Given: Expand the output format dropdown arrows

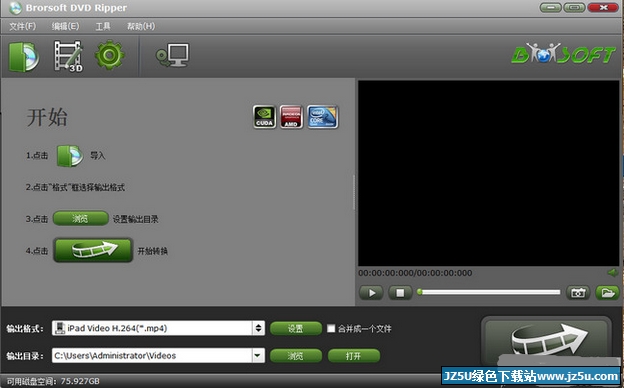Looking at the screenshot, I should point(258,328).
